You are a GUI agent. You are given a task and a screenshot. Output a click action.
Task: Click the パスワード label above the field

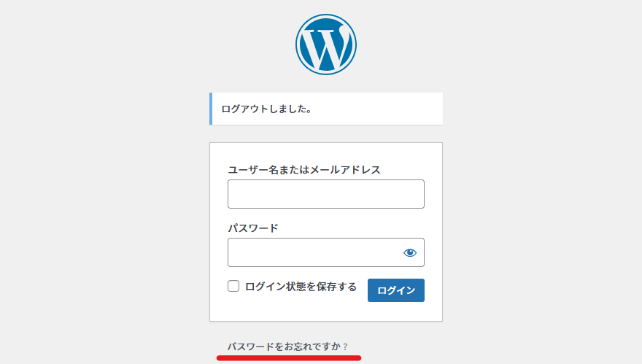tap(253, 228)
